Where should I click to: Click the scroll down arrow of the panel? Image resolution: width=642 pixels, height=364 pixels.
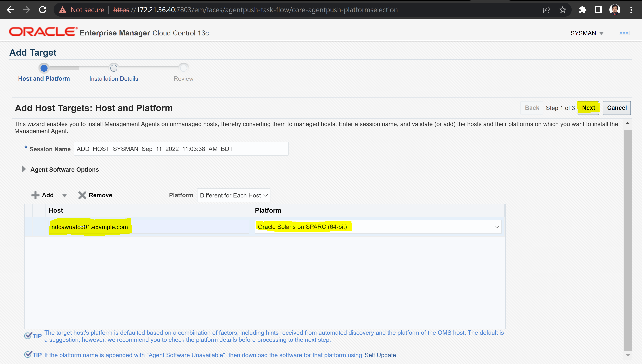627,355
